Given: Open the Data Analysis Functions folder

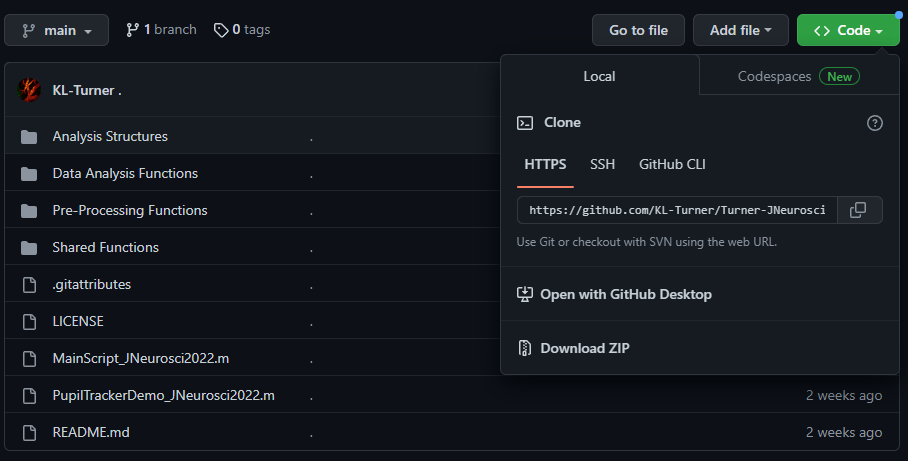Looking at the screenshot, I should 125,173.
